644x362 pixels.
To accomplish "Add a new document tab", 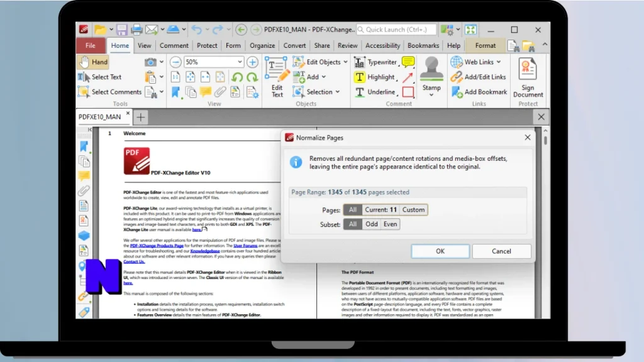I will coord(140,118).
